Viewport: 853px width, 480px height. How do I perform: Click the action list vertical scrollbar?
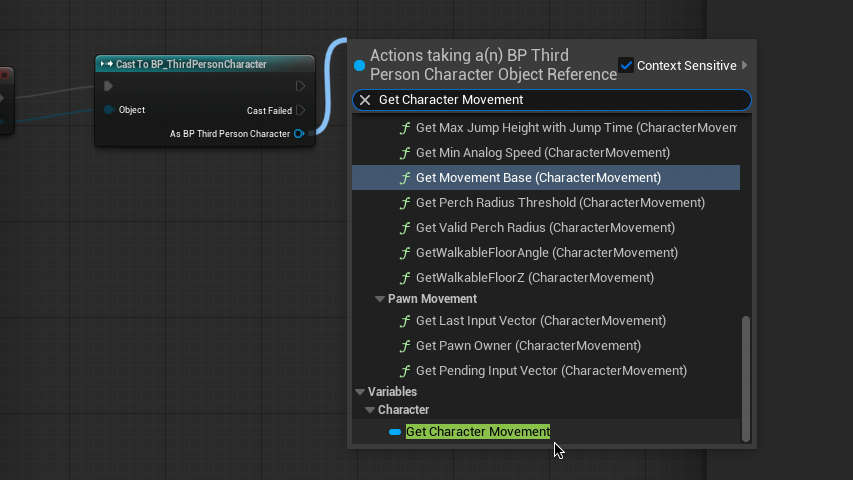[745, 378]
